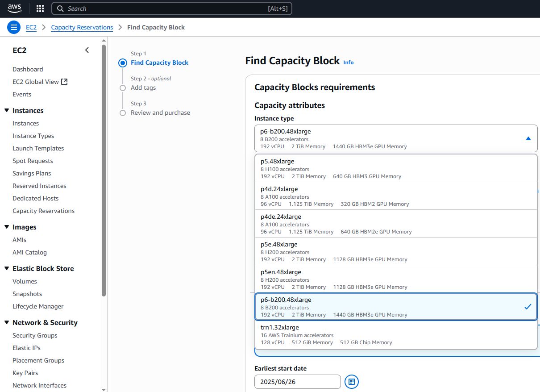Screen dimensions: 540x392
Task: Toggle the hamburger navigation menu button
Action: tap(14, 27)
